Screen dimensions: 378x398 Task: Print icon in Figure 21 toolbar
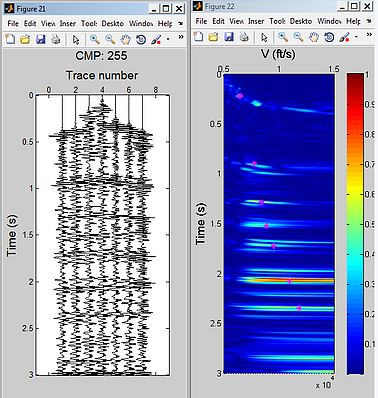[x=56, y=40]
